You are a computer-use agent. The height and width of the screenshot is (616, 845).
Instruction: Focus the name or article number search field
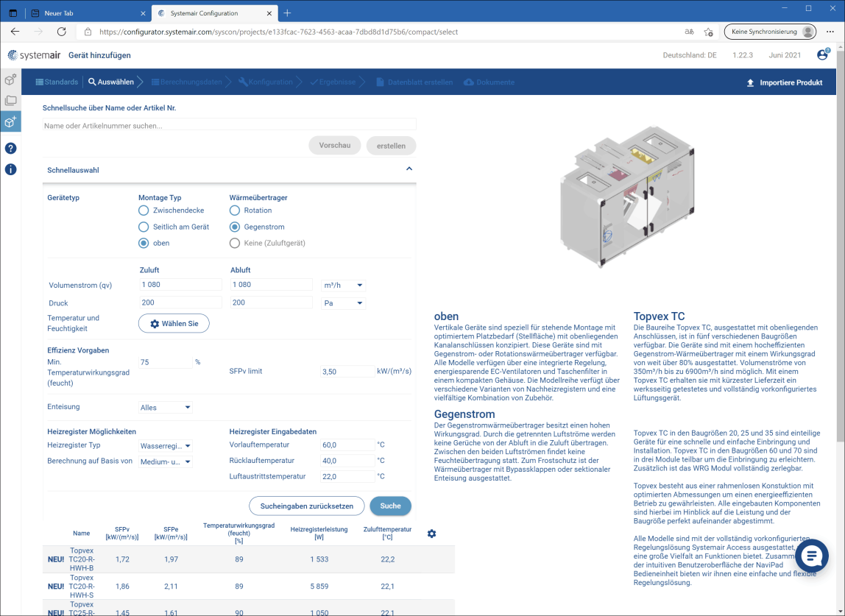pos(229,126)
